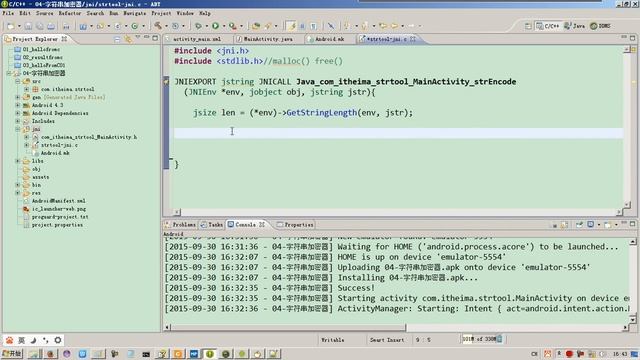Click the Open folder toolbar icon

click(x=256, y=26)
